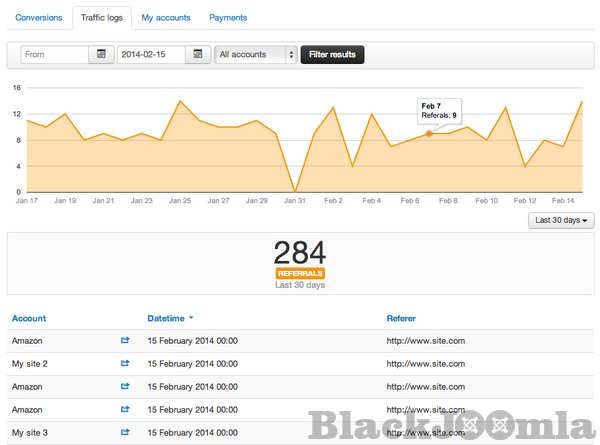Click the 2014-02-15 end date field

(151, 54)
